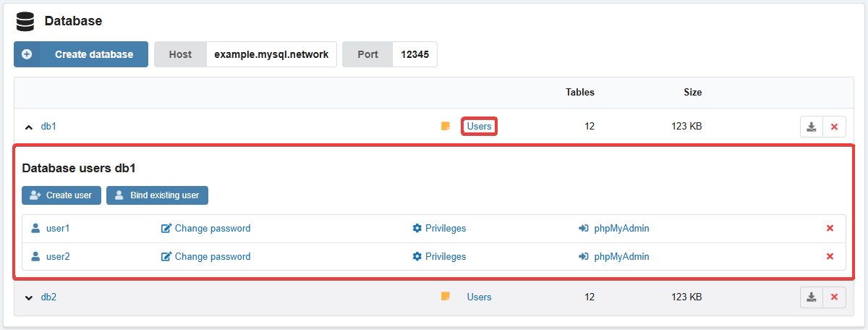Download the db2 database backup

(x=812, y=297)
